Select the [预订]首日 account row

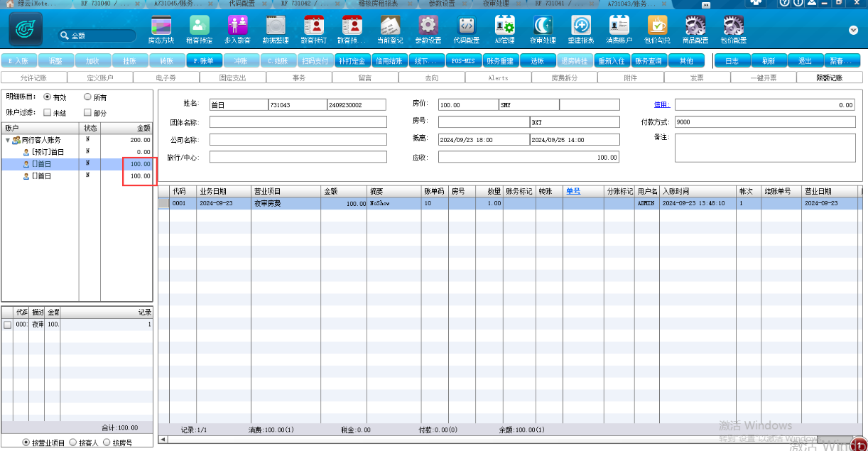[x=77, y=152]
